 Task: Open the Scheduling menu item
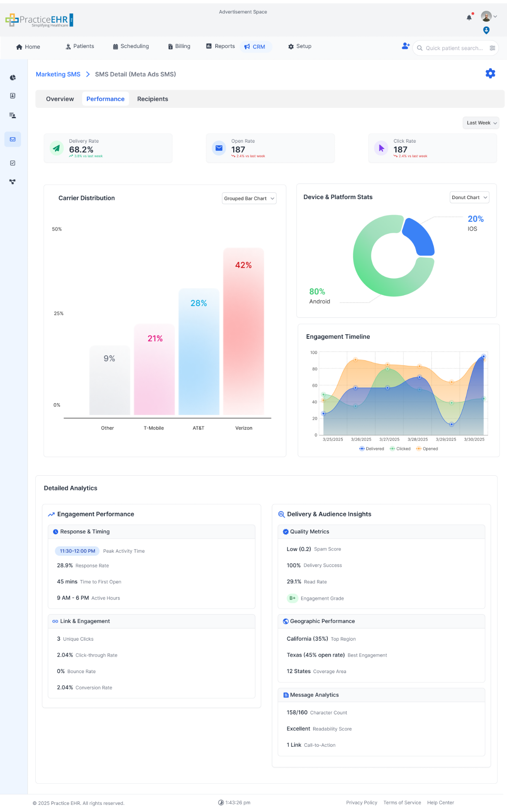tap(131, 46)
